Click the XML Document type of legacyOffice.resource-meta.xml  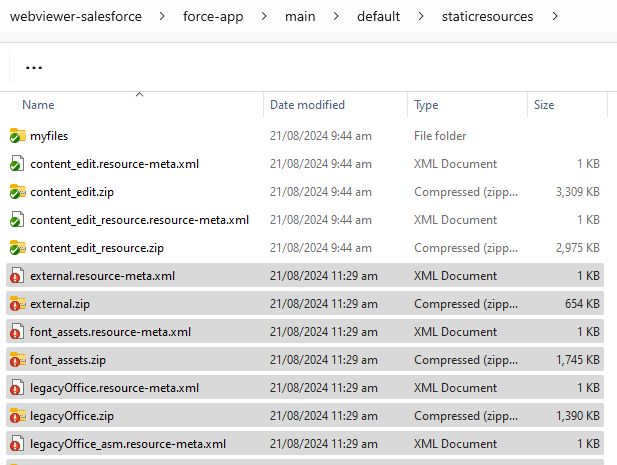(455, 388)
